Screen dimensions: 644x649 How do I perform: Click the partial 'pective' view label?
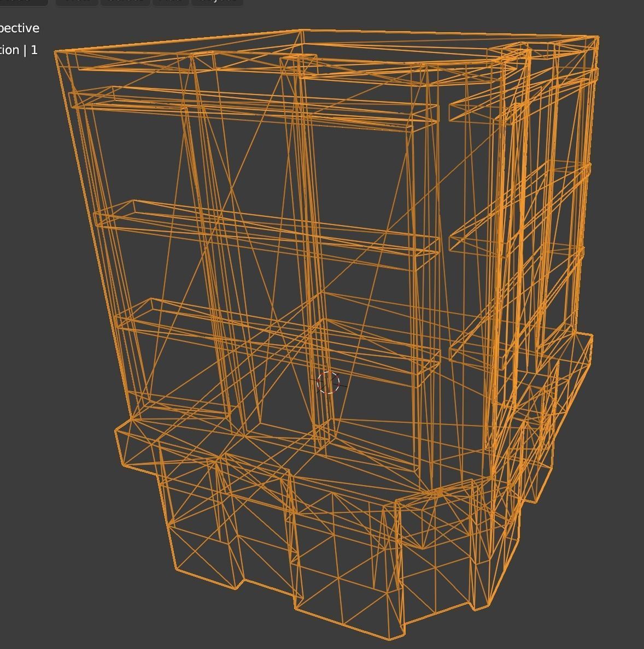point(19,28)
